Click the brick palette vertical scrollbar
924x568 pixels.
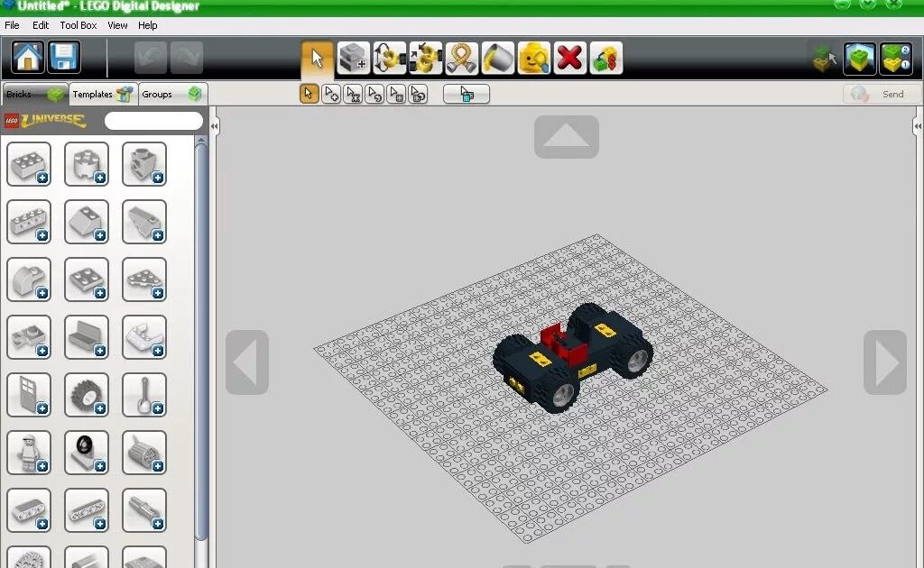tap(201, 342)
